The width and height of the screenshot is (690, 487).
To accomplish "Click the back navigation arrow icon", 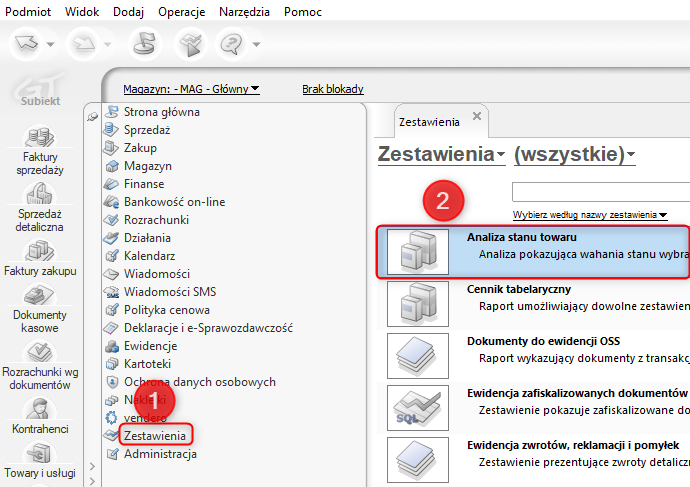I will tap(26, 44).
